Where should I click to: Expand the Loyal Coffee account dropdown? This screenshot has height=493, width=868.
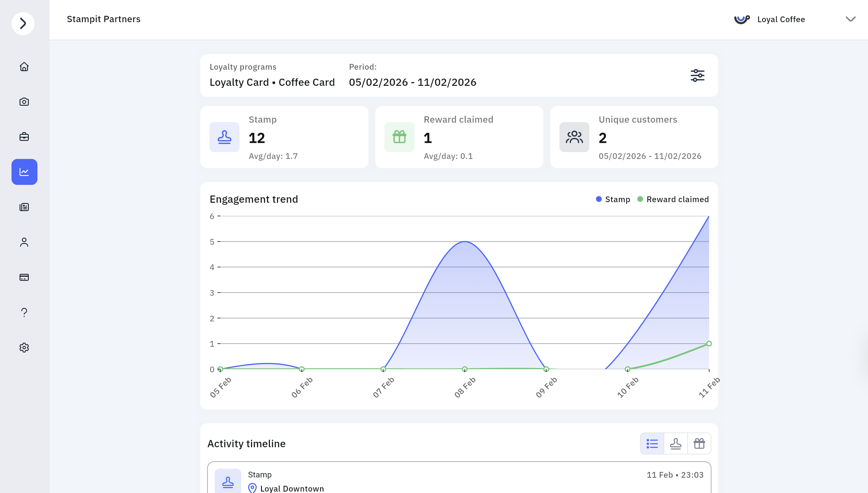[850, 19]
